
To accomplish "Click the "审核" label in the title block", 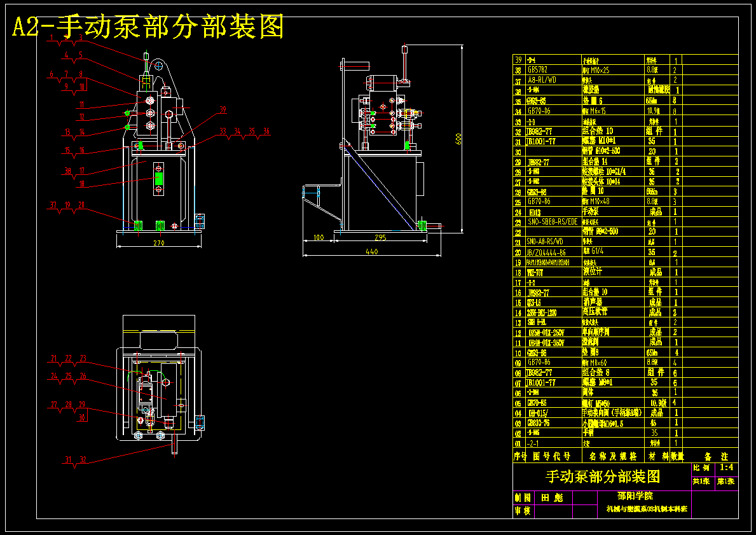I will 523,511.
